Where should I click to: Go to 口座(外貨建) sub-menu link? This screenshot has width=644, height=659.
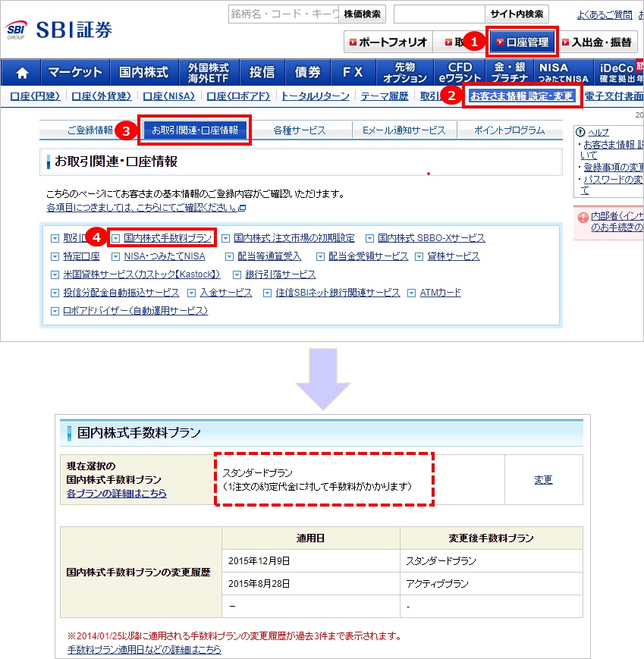point(102,96)
